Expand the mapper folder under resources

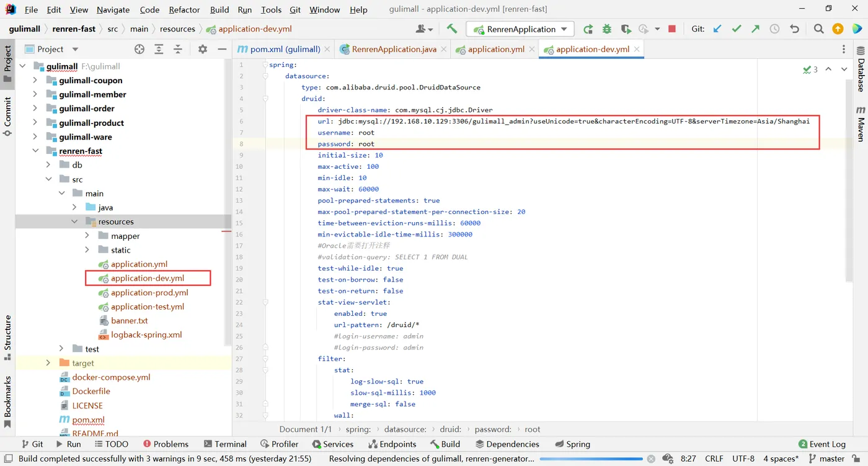87,236
